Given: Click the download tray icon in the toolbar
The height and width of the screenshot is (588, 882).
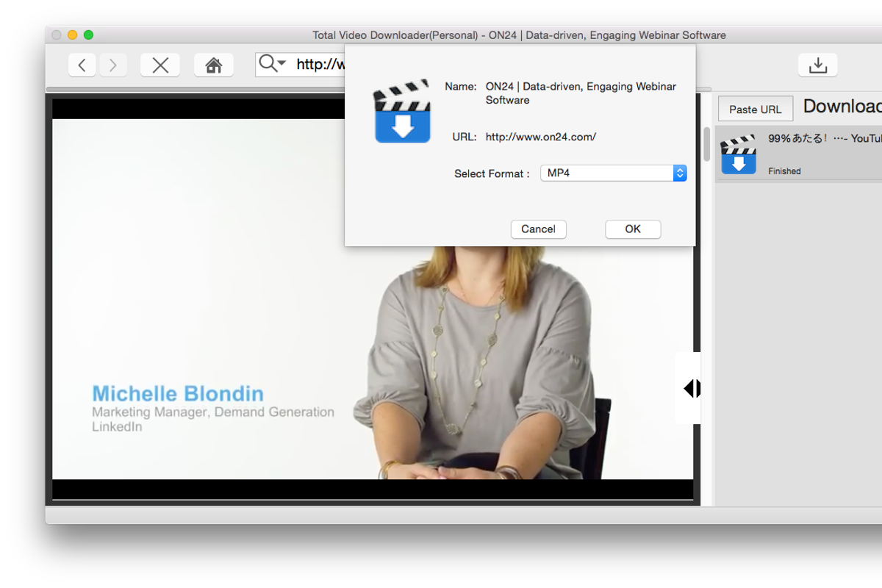Looking at the screenshot, I should coord(817,65).
